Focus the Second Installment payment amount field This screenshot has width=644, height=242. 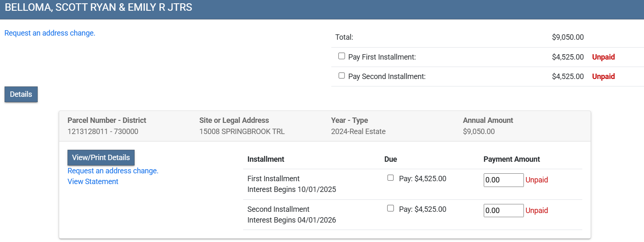503,211
